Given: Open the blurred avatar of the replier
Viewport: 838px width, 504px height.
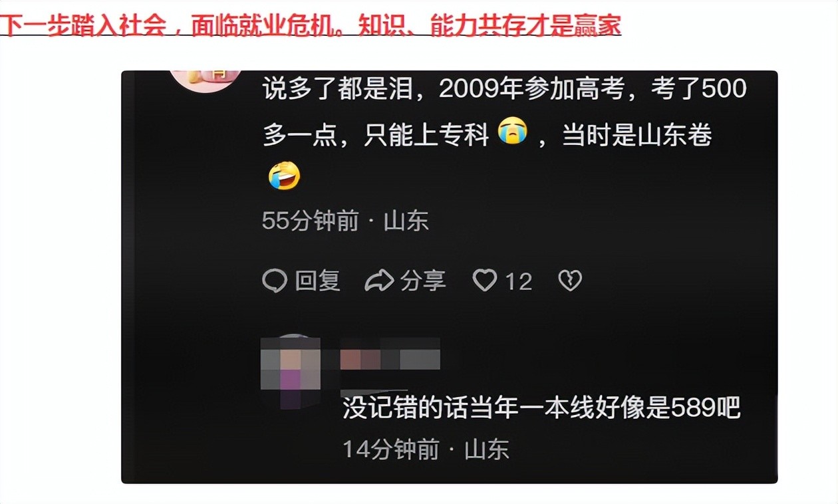Looking at the screenshot, I should 291,371.
